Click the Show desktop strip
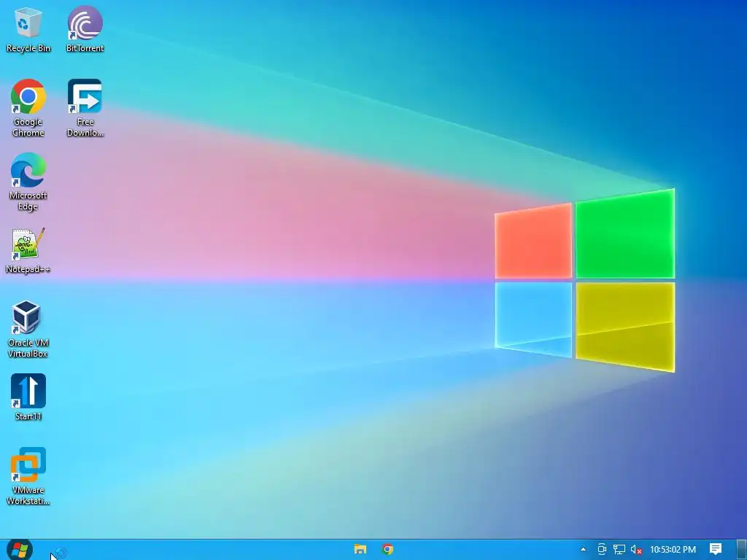The height and width of the screenshot is (560, 747). 741,550
